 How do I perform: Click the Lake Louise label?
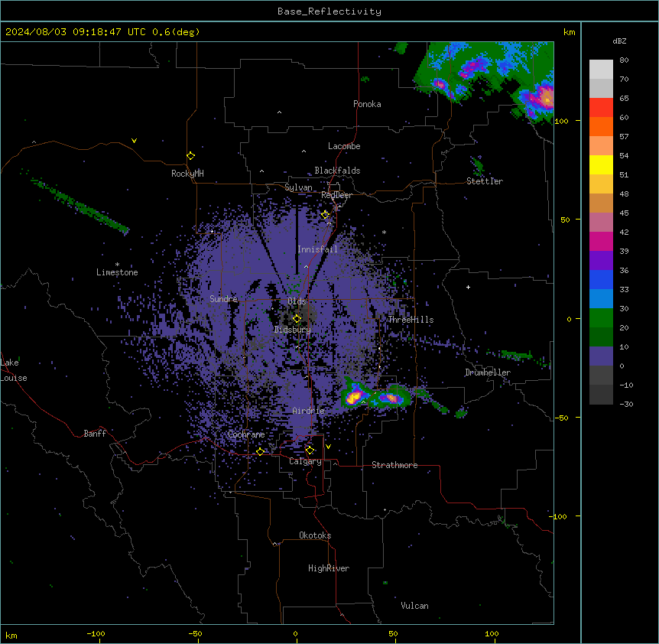click(x=14, y=370)
